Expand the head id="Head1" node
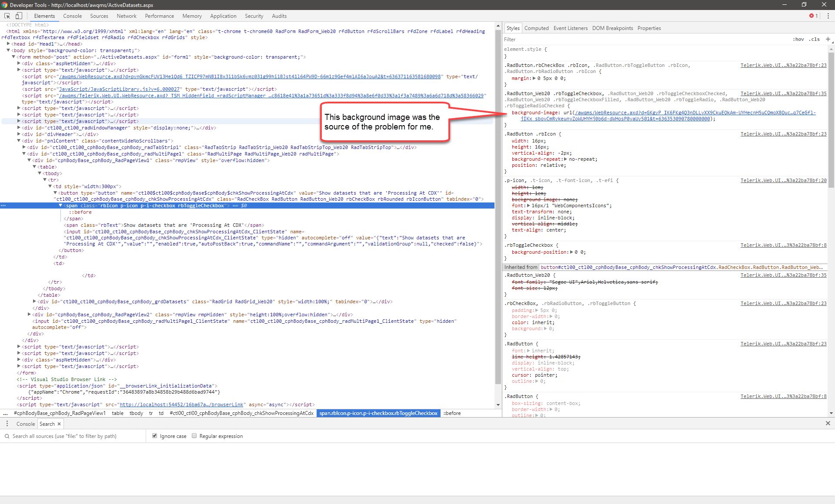 tap(8, 44)
